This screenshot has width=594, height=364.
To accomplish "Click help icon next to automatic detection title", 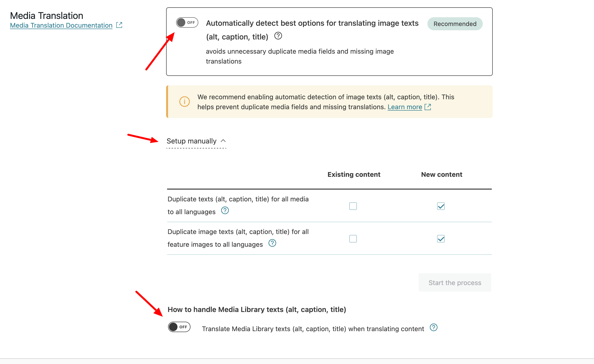I will point(278,36).
